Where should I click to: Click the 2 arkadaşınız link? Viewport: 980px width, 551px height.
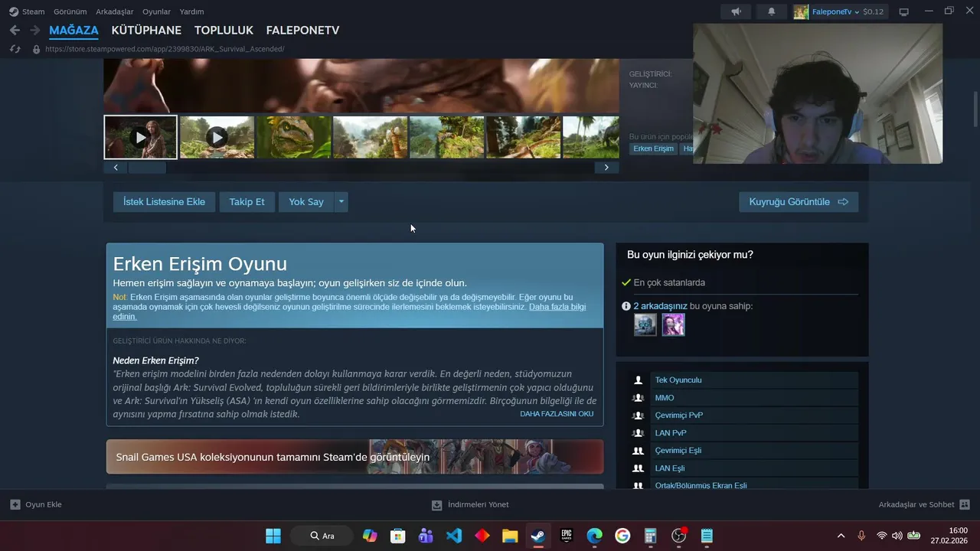660,306
